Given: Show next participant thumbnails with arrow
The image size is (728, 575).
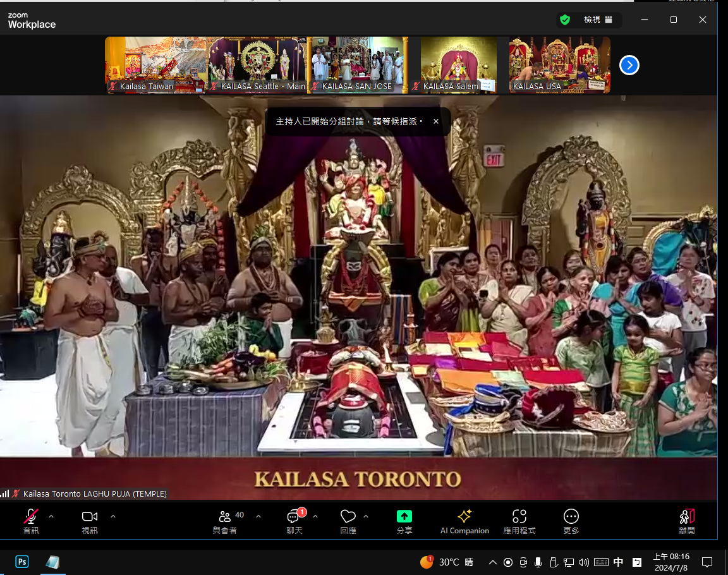Looking at the screenshot, I should point(629,65).
